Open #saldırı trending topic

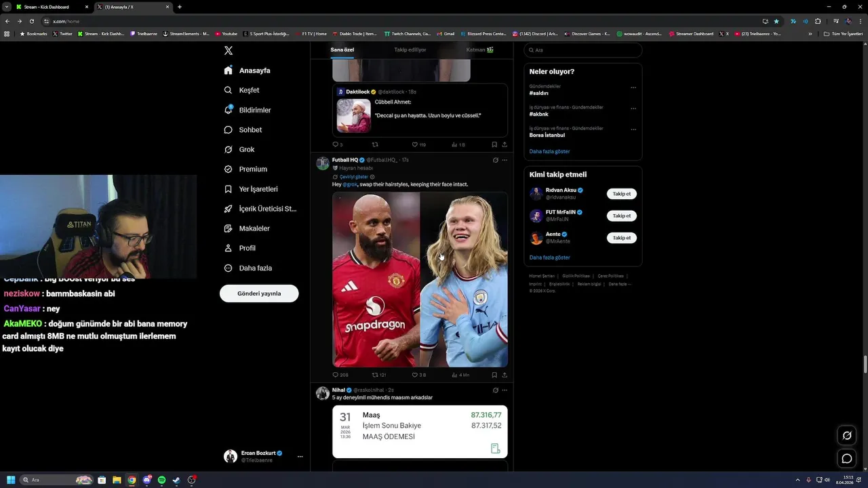(x=538, y=94)
